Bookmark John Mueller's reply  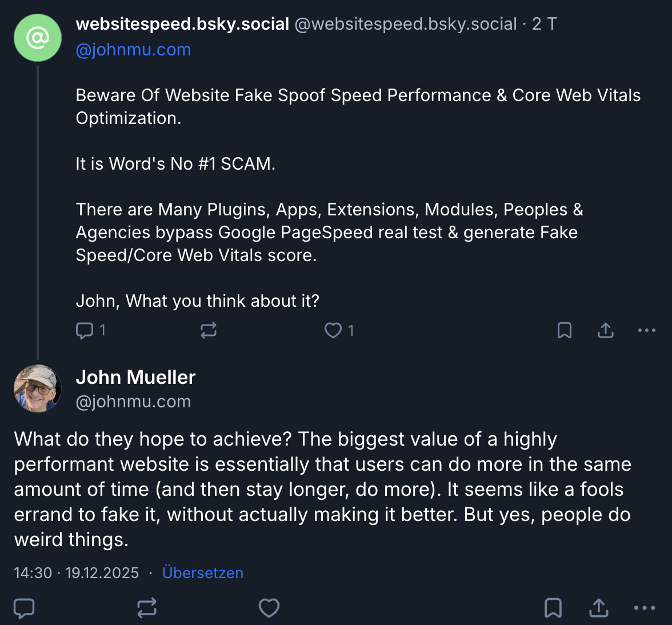coord(552,607)
